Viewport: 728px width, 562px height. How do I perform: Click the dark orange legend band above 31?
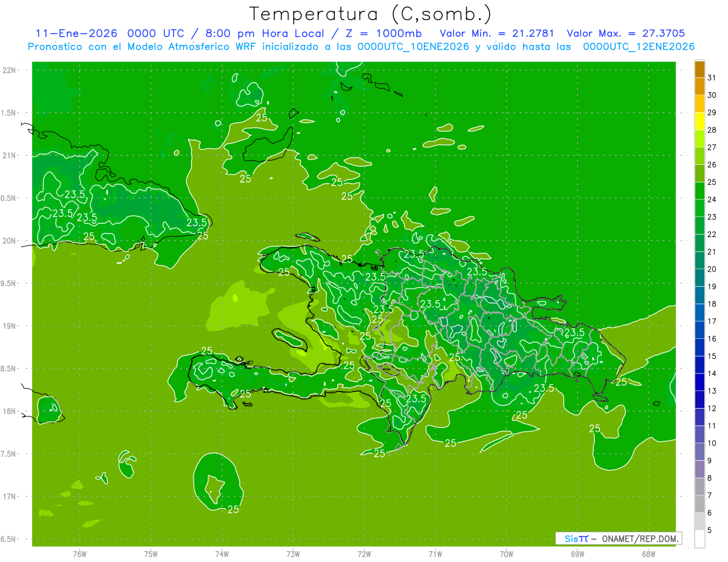699,69
